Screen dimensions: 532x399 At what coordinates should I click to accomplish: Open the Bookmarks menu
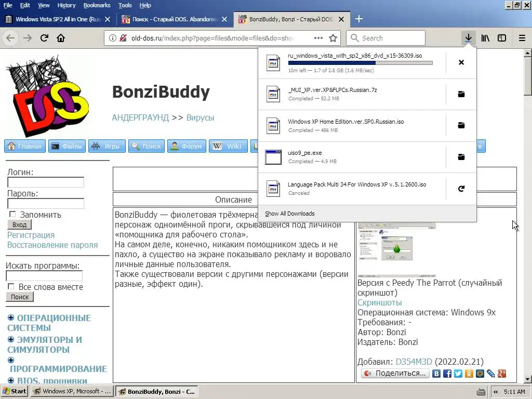point(97,5)
